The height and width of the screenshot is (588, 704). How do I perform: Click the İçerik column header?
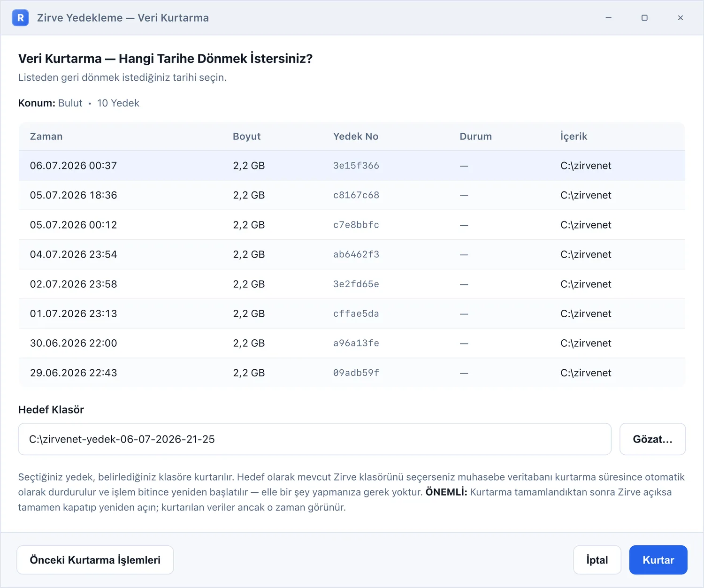574,137
